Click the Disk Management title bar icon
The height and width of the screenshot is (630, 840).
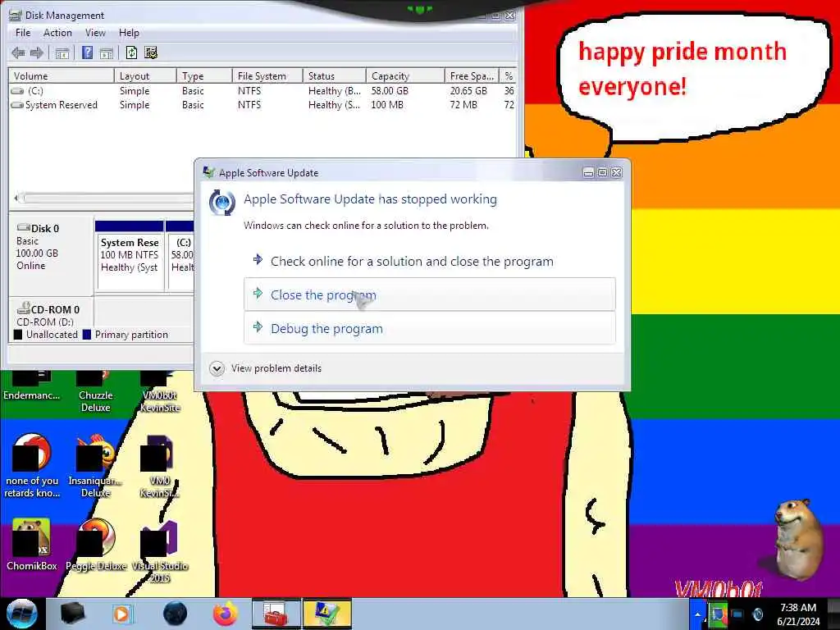pos(15,15)
